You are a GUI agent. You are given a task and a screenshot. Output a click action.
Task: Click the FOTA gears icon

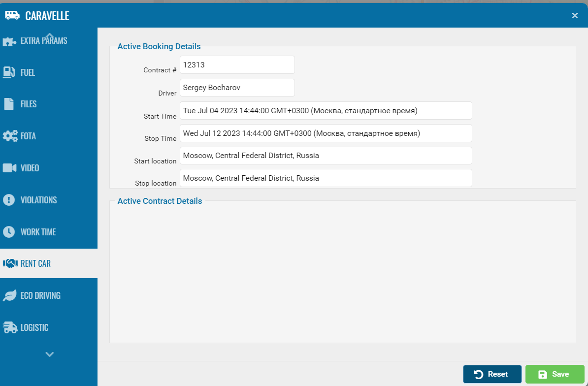10,136
